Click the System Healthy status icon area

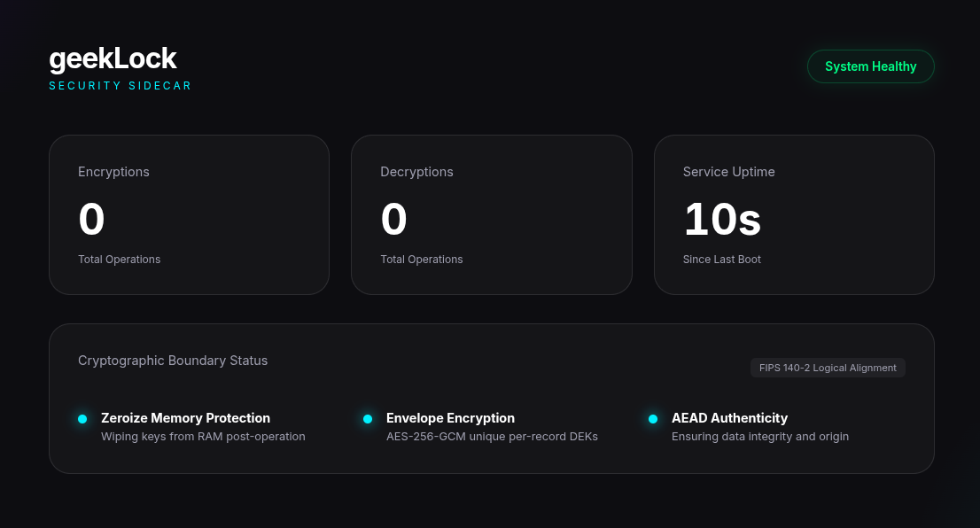coord(870,66)
